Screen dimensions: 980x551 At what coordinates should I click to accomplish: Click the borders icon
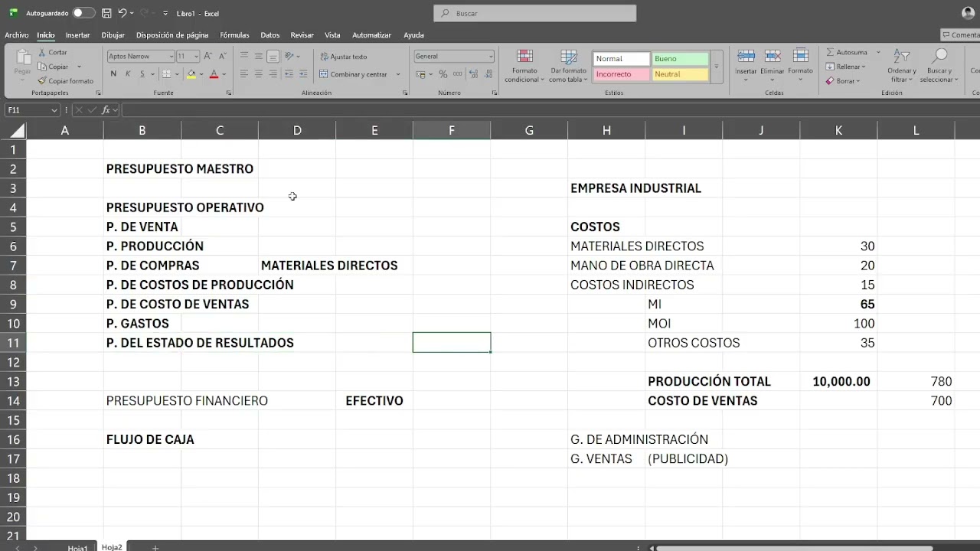[165, 74]
